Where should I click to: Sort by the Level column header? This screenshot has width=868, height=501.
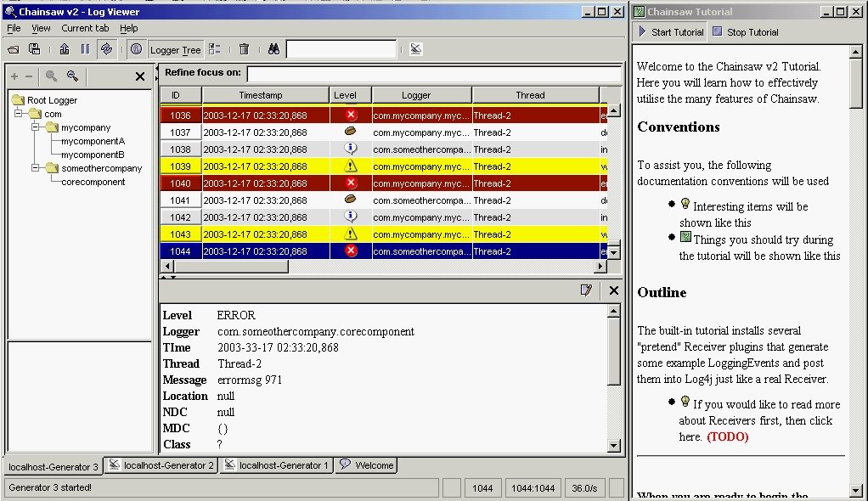tap(351, 95)
